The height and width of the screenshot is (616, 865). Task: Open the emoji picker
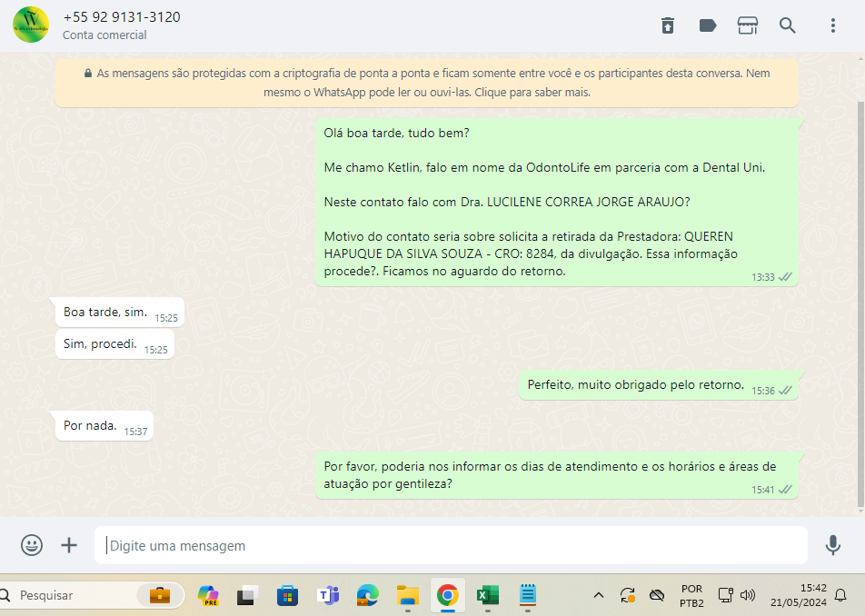pos(32,545)
